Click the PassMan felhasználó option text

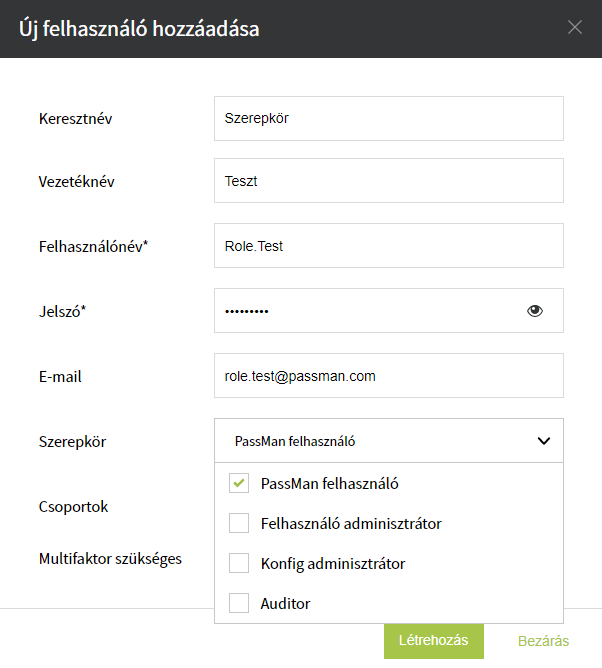point(329,484)
